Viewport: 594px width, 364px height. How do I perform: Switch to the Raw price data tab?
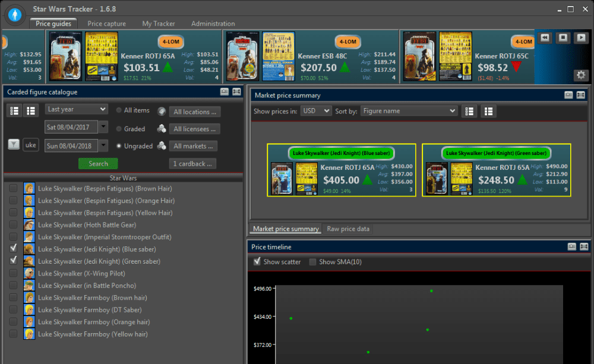tap(348, 229)
